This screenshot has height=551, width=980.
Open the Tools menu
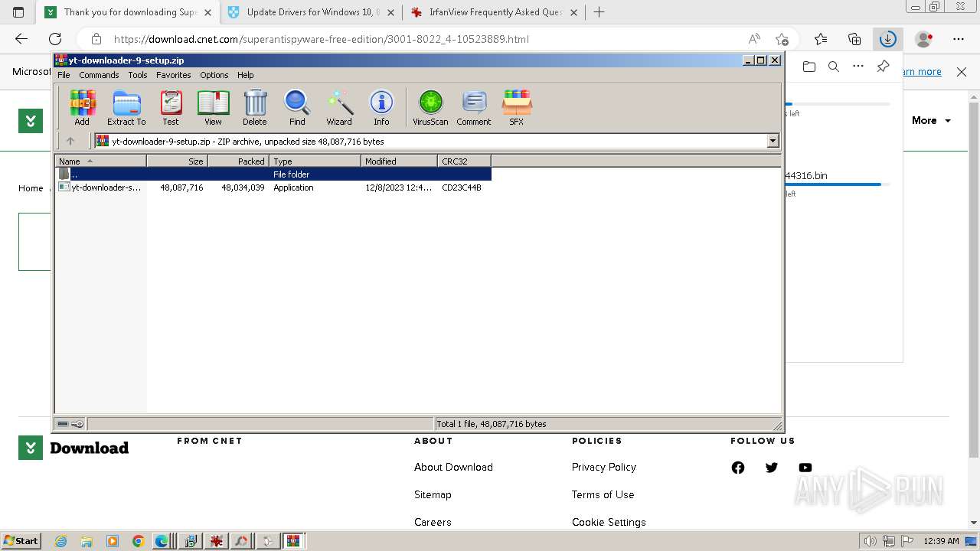138,75
